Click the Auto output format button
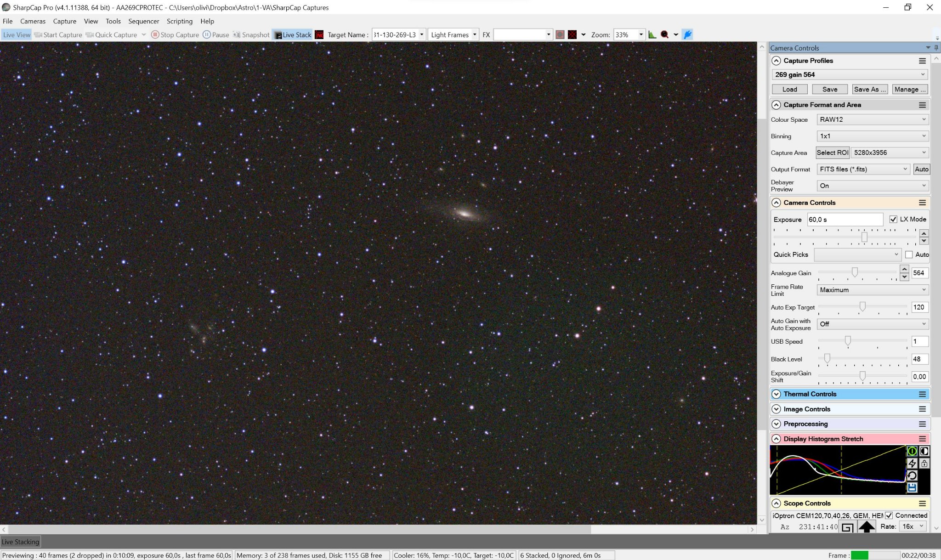The height and width of the screenshot is (560, 941). point(922,169)
